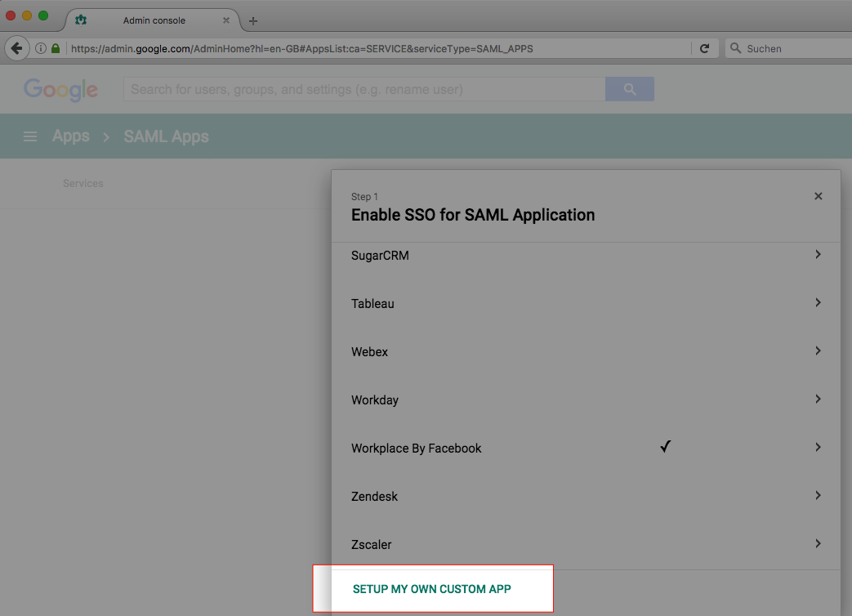Expand the Zendesk chevron
The image size is (852, 616).
point(818,495)
